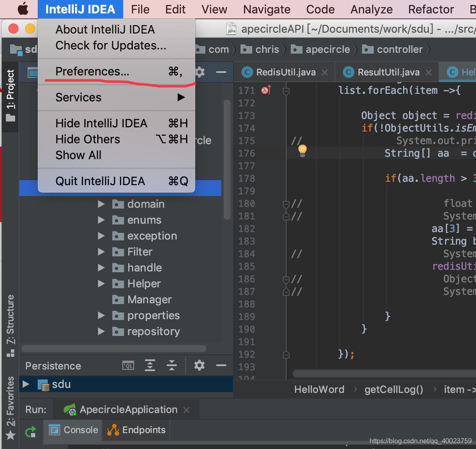The width and height of the screenshot is (476, 449).
Task: Switch to the Endpoints tab
Action: pyautogui.click(x=136, y=430)
